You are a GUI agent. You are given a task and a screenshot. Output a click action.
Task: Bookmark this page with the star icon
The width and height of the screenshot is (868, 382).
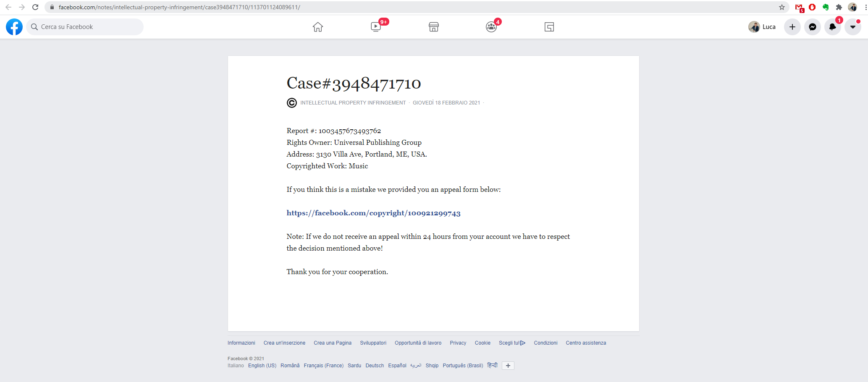(x=782, y=7)
